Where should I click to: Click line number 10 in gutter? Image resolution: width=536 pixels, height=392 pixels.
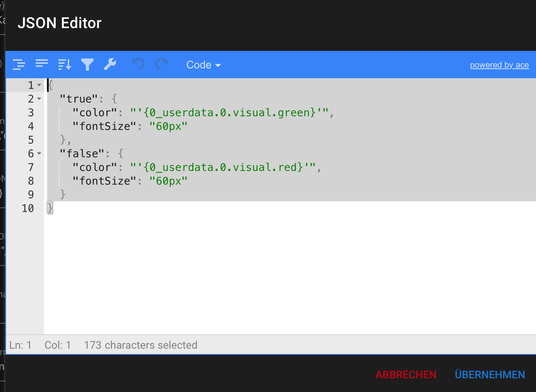(x=28, y=208)
